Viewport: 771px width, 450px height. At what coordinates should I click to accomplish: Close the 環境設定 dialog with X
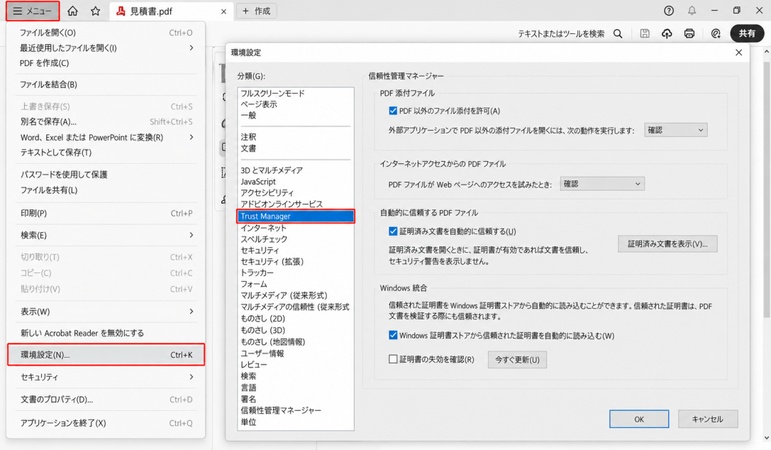739,53
